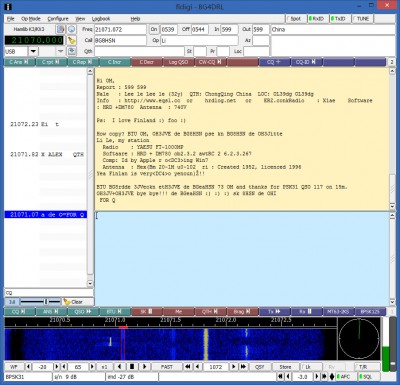400x385 pixels.
Task: Click the double-right fast cursor arrow after 1072
Action: coord(243,367)
